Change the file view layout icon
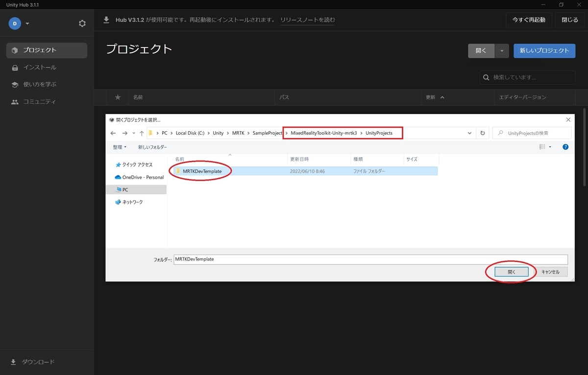 (542, 147)
